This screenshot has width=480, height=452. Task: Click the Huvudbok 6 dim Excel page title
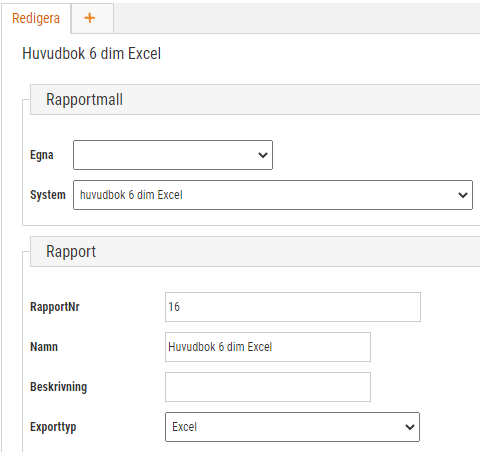click(92, 54)
